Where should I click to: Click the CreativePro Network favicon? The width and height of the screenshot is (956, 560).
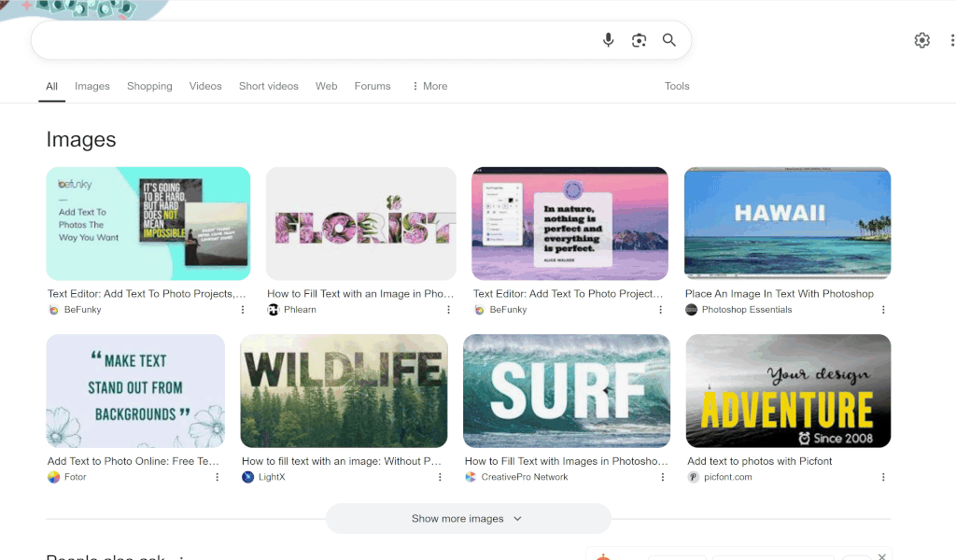click(x=470, y=477)
